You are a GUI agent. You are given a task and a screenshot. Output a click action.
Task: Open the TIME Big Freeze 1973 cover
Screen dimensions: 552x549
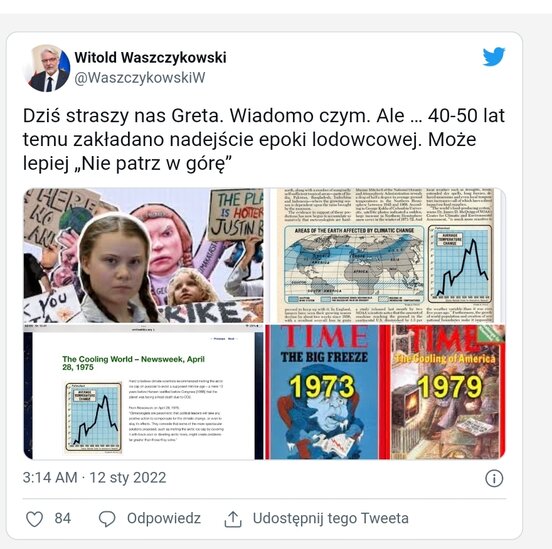[x=322, y=392]
